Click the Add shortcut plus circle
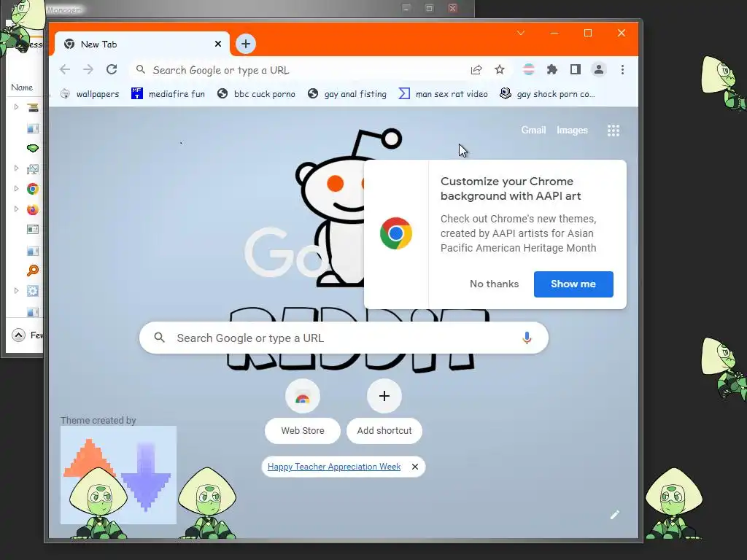The height and width of the screenshot is (560, 747). 384,396
